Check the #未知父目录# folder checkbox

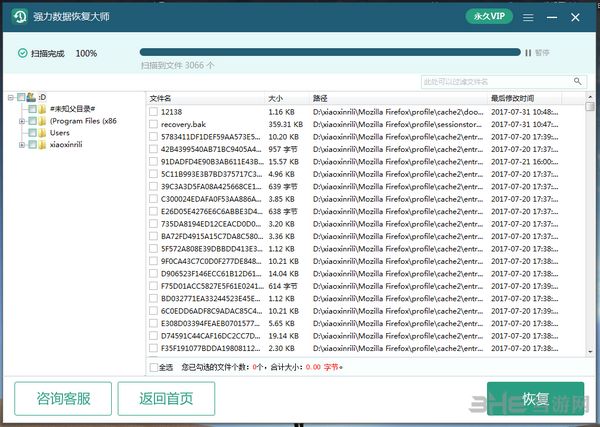pos(33,109)
